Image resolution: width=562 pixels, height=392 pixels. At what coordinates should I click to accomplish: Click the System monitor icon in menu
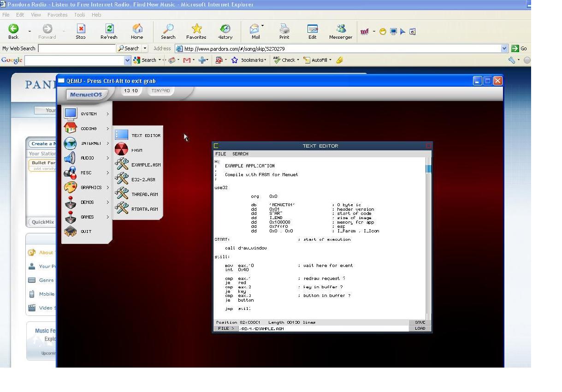tap(71, 114)
